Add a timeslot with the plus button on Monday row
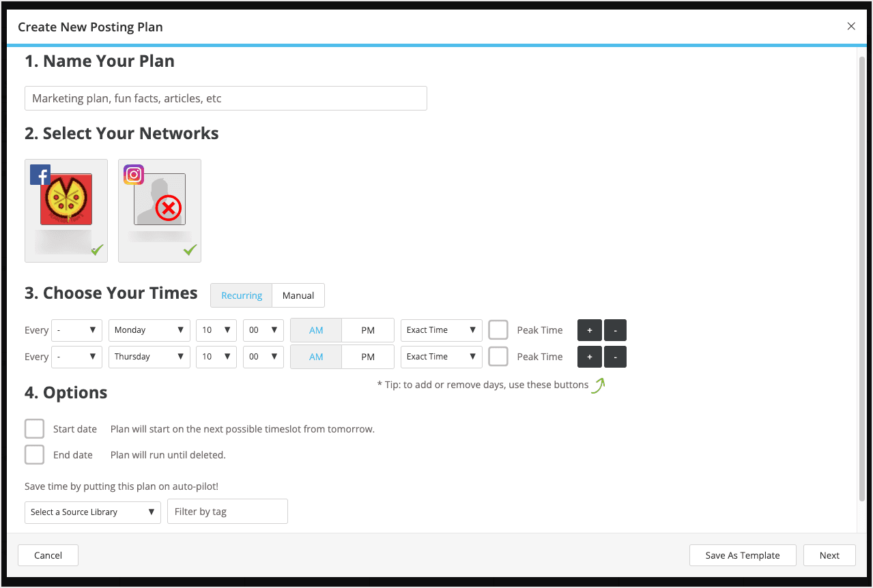This screenshot has width=873, height=588. (589, 330)
